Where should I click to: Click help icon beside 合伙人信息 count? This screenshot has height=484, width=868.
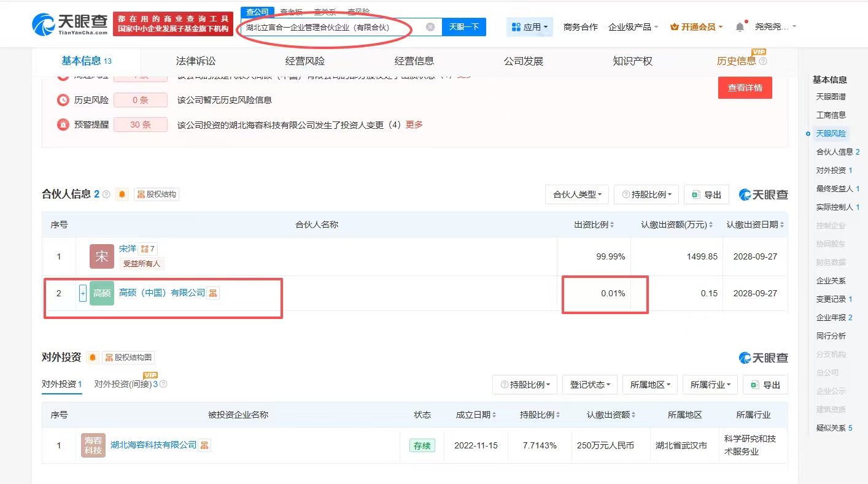point(106,194)
